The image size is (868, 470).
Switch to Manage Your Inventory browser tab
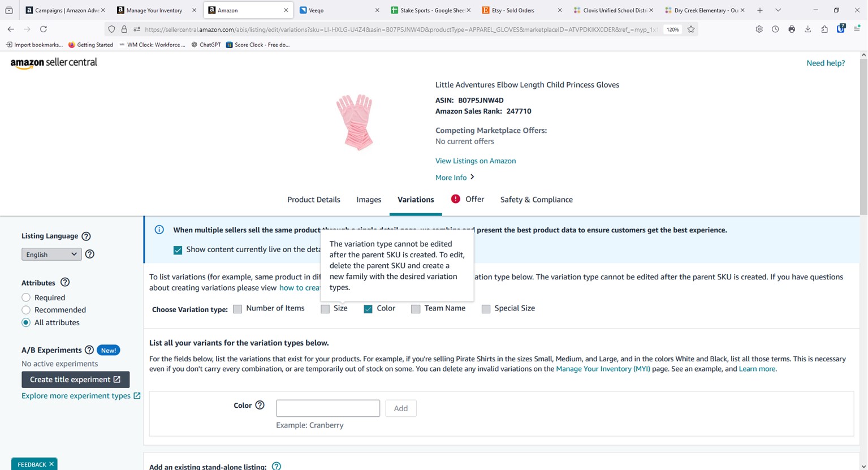coord(156,10)
